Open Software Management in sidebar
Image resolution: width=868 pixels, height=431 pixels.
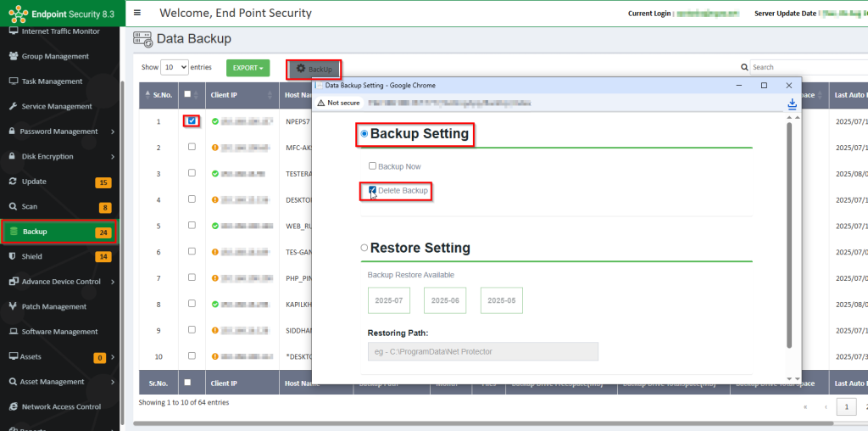point(59,332)
